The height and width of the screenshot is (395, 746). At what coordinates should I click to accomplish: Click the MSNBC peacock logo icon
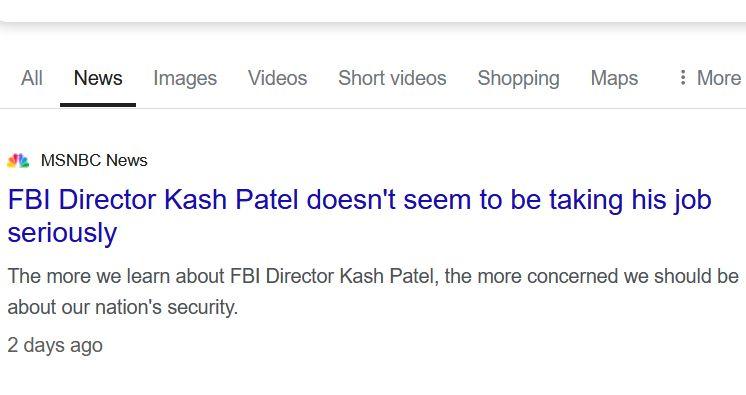[x=18, y=161]
